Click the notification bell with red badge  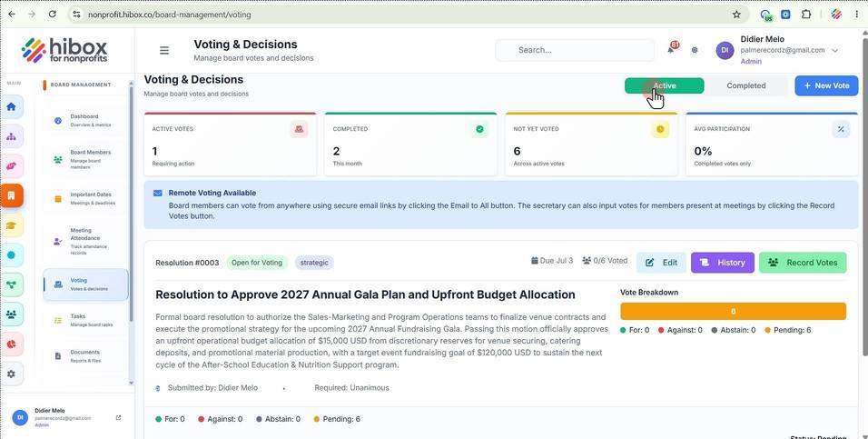click(672, 49)
